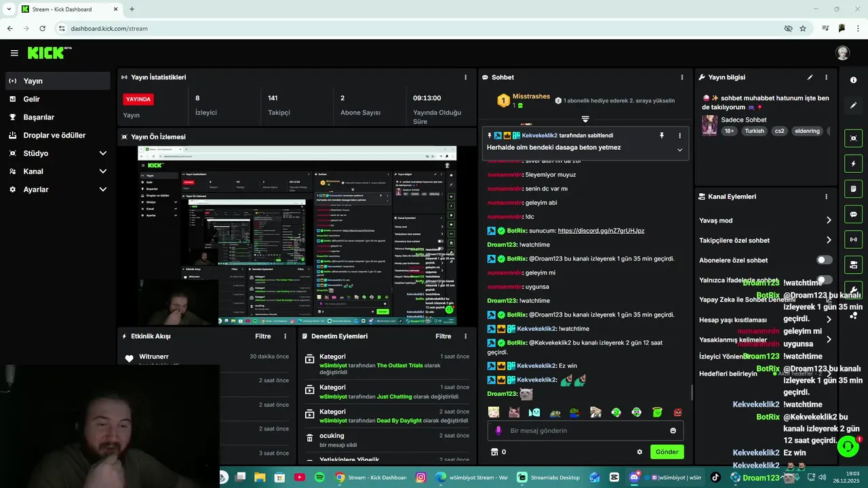This screenshot has height=488, width=868.
Task: Click the shop icon below chat input
Action: (x=494, y=452)
